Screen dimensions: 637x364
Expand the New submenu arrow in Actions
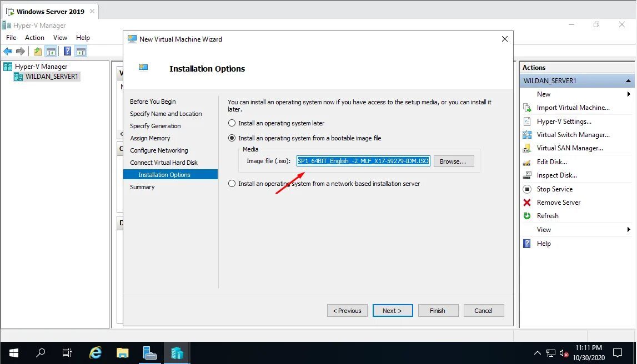[x=629, y=94]
